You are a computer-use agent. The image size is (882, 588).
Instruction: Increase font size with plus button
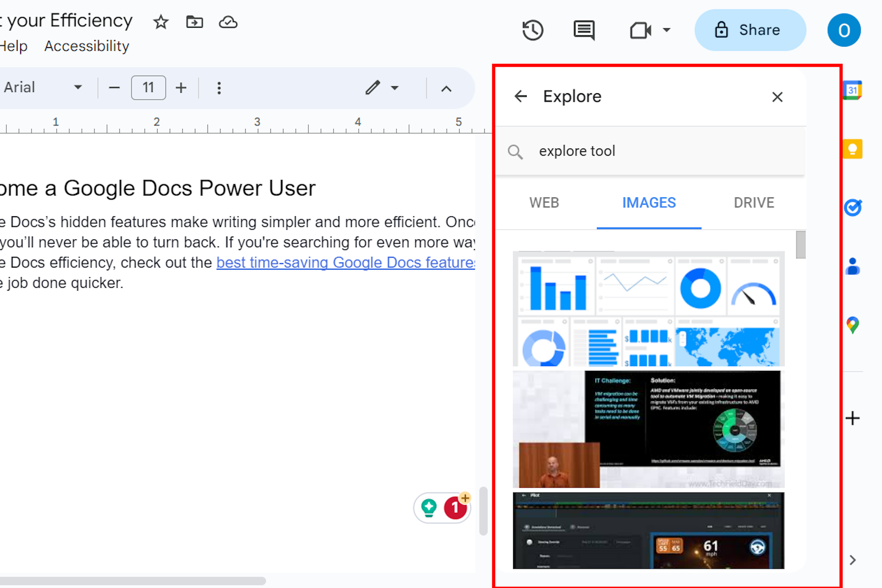point(181,88)
